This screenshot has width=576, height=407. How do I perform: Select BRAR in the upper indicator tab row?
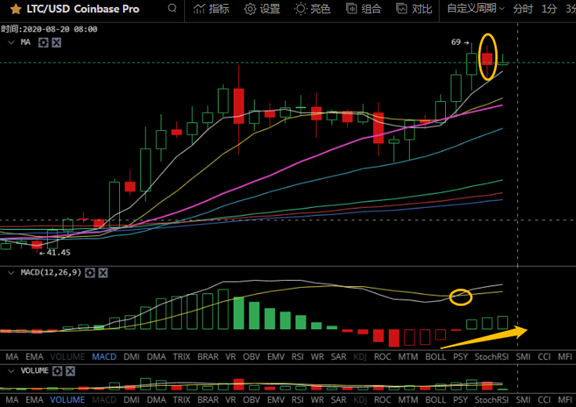[208, 357]
